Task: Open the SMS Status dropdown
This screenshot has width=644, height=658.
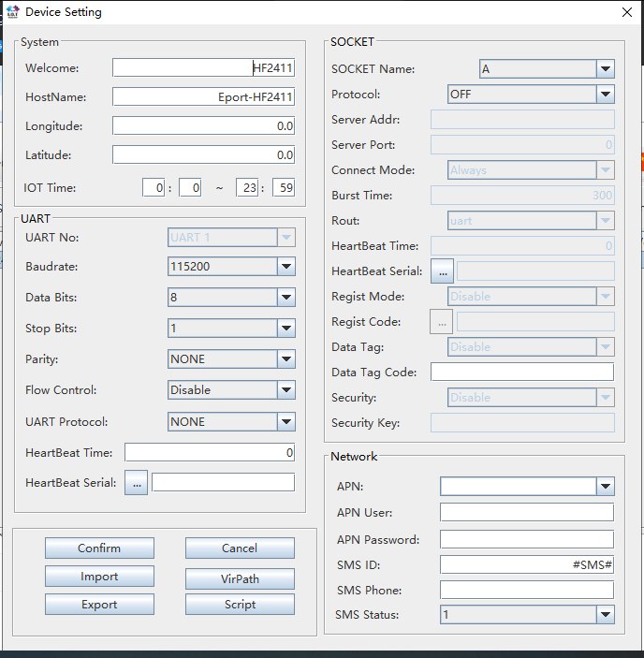Action: tap(605, 615)
